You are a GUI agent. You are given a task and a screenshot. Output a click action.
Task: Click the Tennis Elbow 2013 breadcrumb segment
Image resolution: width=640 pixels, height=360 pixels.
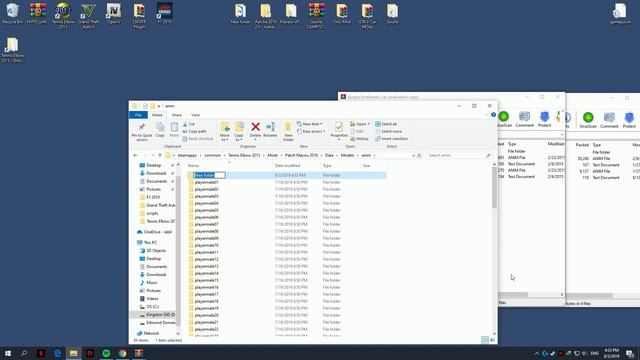tap(244, 156)
